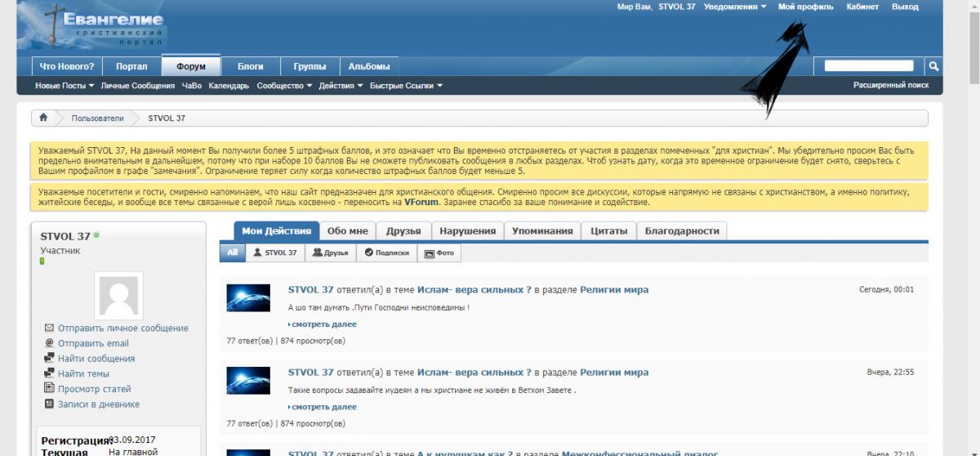Go to the Блоги navigation tab
Viewport: 980px width, 456px height.
pyautogui.click(x=250, y=66)
